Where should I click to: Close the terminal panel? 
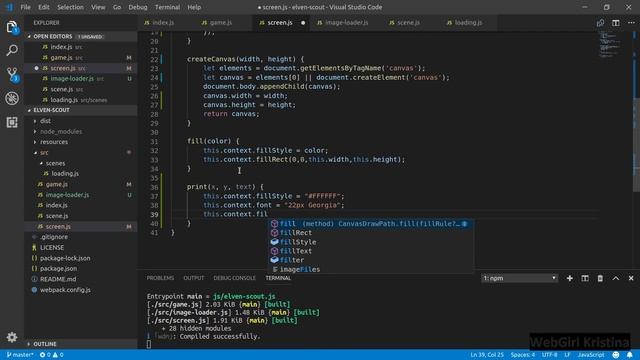point(631,278)
